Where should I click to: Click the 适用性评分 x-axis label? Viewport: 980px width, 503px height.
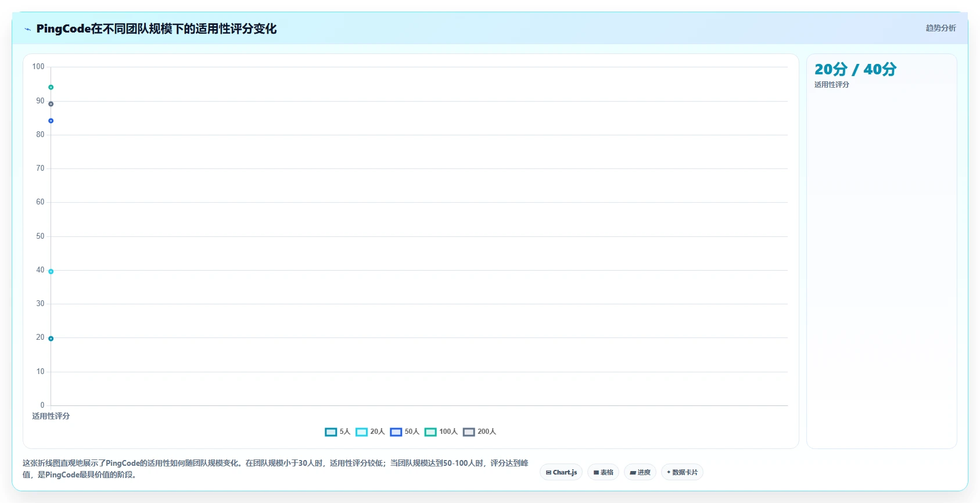[51, 416]
